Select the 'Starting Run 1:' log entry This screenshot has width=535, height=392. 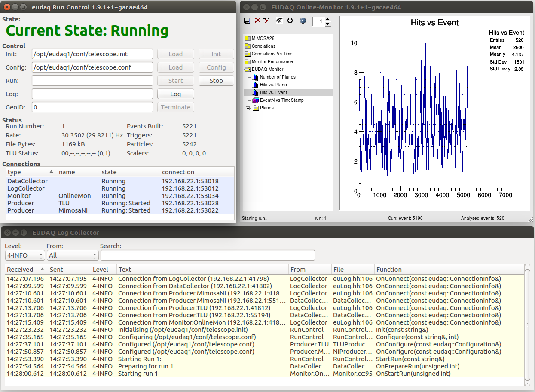pos(265,359)
